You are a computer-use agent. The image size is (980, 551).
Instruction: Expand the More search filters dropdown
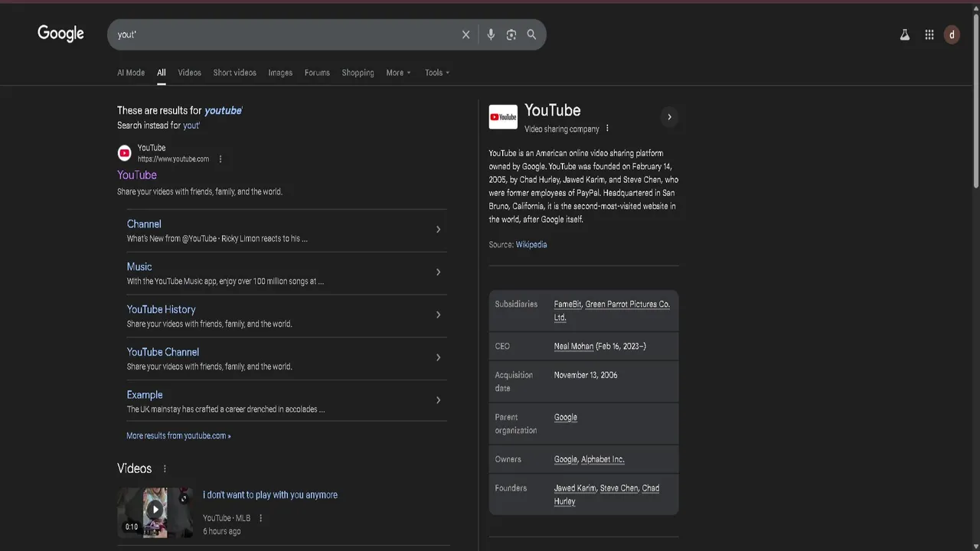coord(398,73)
